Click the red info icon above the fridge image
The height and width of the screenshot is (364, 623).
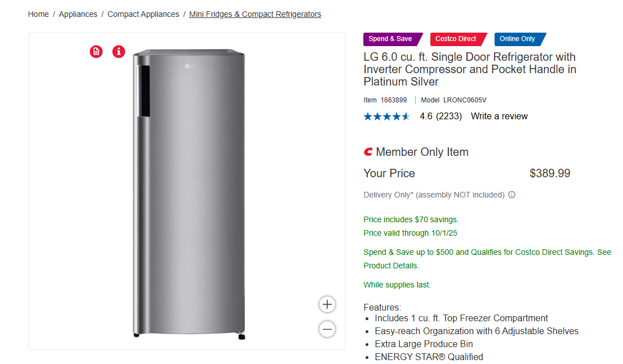(x=118, y=52)
